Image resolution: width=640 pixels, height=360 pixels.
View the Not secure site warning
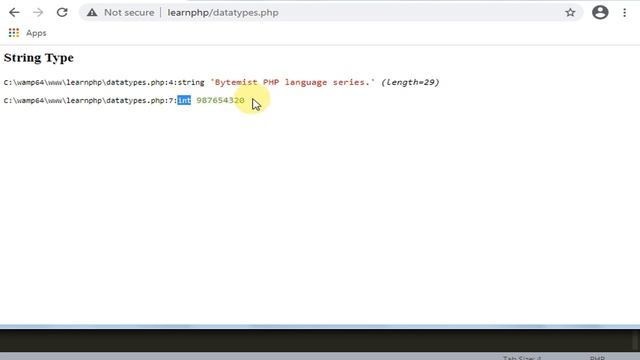(x=92, y=13)
